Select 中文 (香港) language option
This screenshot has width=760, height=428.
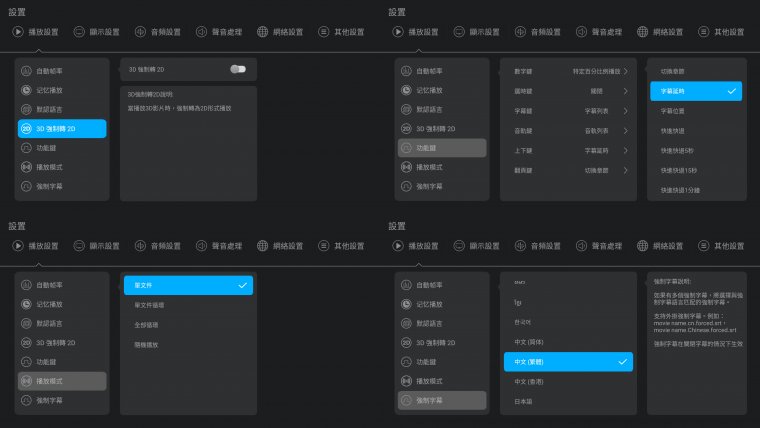528,381
